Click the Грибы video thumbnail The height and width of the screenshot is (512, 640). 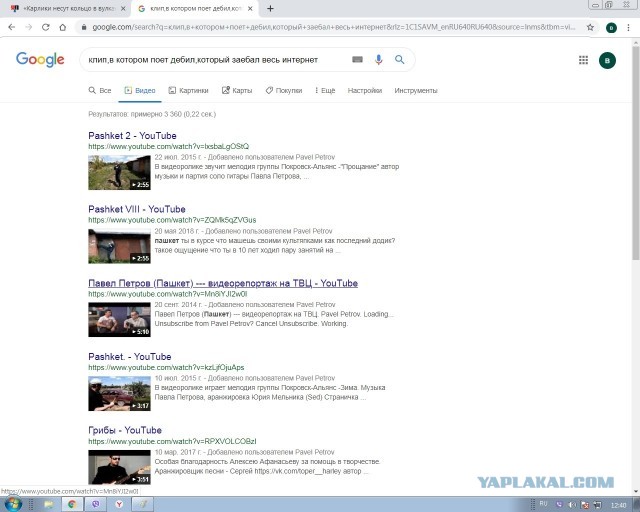tap(119, 467)
